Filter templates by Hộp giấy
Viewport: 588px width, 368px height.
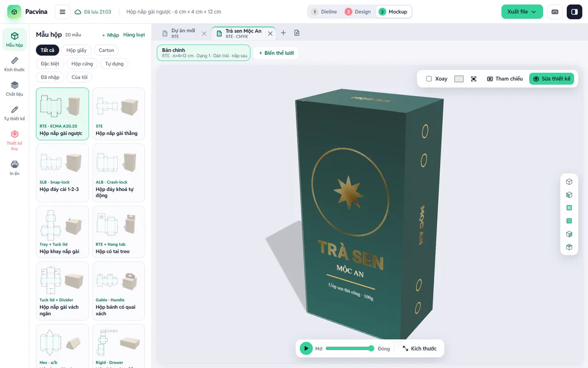(x=77, y=50)
